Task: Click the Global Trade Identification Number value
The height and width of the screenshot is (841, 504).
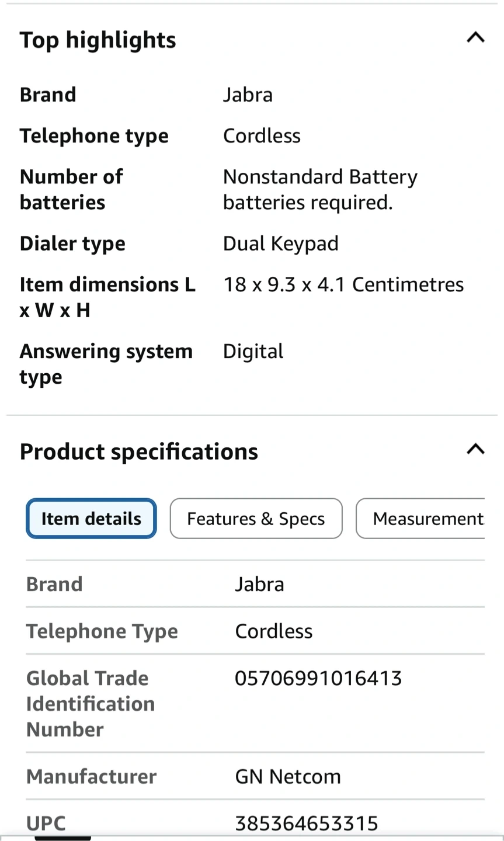Action: coord(318,678)
